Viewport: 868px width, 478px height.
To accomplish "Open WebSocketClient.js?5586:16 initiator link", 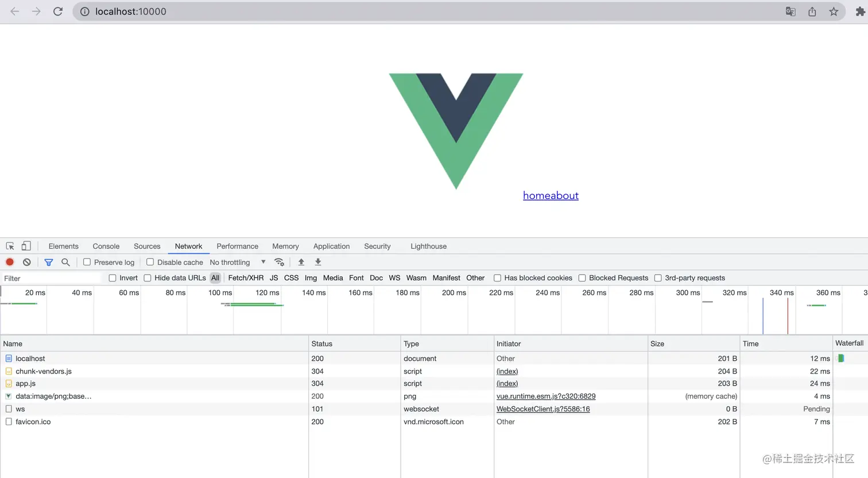I will (x=543, y=409).
